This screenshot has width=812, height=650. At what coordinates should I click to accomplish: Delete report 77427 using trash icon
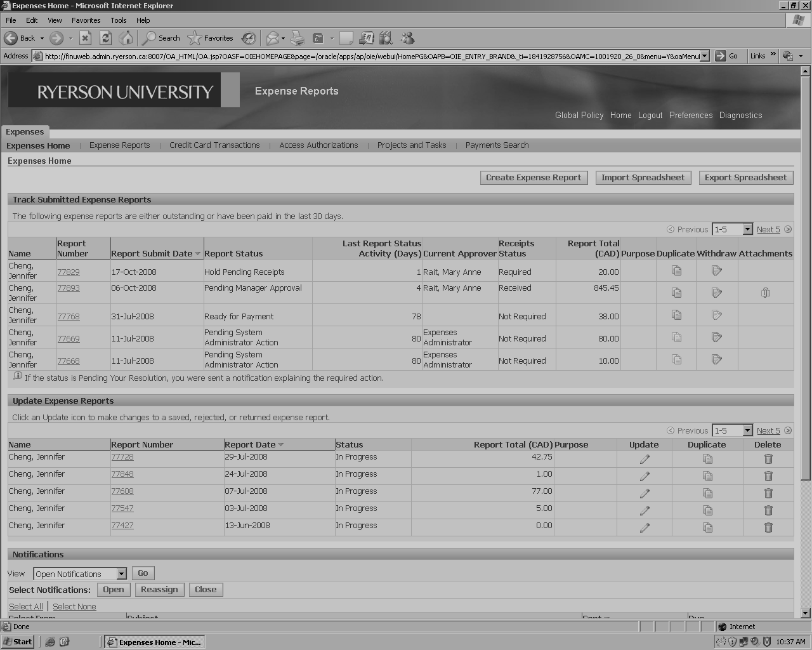(768, 527)
